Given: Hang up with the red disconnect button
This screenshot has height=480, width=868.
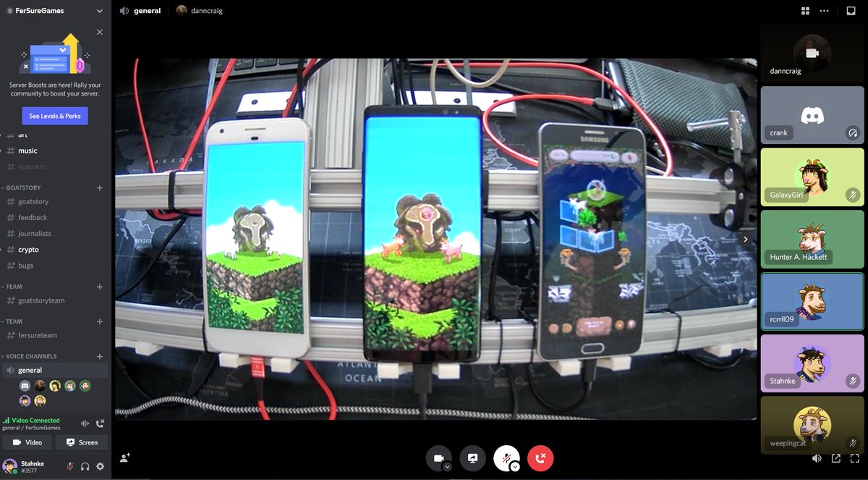Looking at the screenshot, I should 540,458.
